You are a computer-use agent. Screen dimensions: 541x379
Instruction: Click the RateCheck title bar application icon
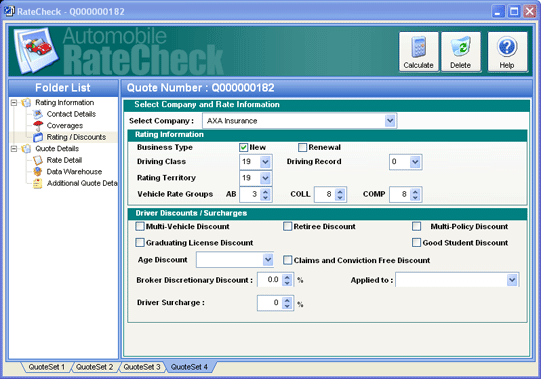pyautogui.click(x=9, y=11)
